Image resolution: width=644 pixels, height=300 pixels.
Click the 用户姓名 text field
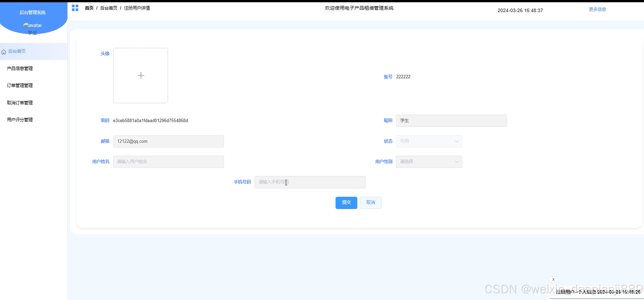[x=168, y=162]
